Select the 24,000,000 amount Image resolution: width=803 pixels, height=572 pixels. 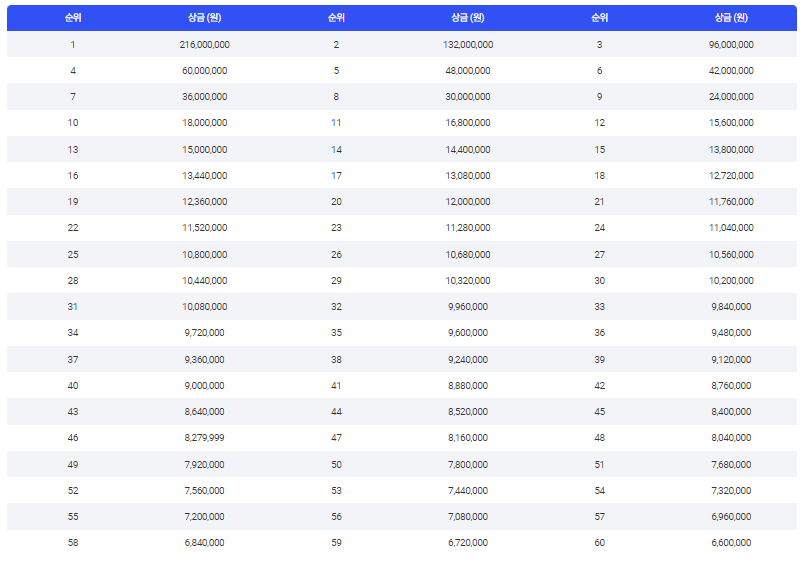[x=731, y=97]
